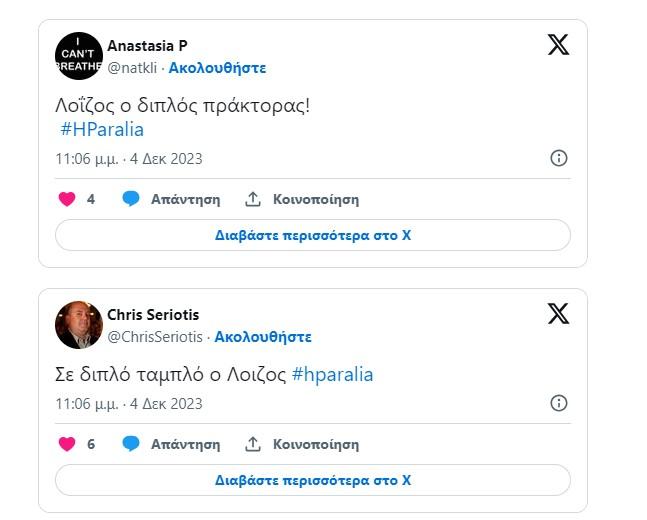
Task: Follow @natkli with Ακολουθήστε link
Action: click(x=217, y=68)
